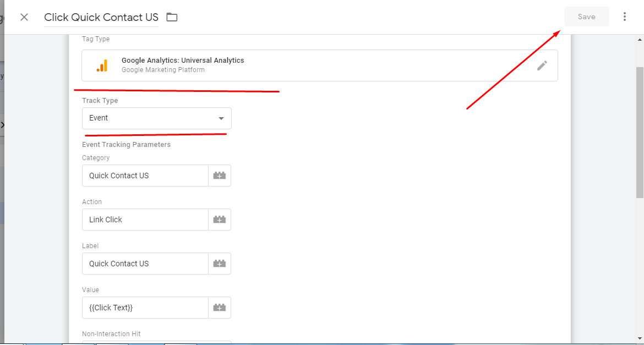Click the Save button

click(x=587, y=17)
